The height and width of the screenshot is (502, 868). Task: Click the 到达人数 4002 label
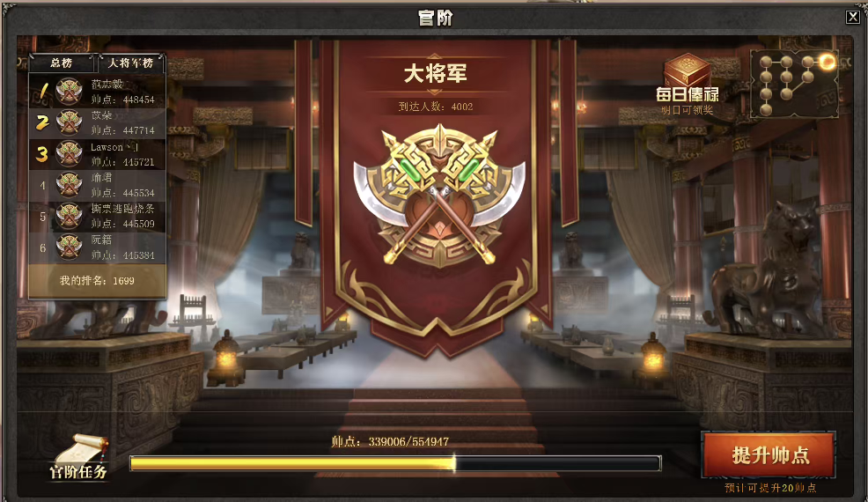pos(436,107)
